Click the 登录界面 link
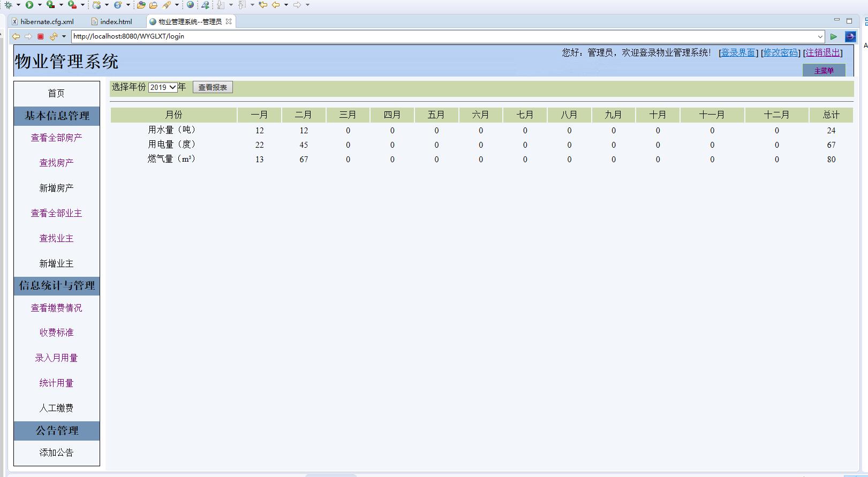Image resolution: width=868 pixels, height=477 pixels. [x=738, y=52]
